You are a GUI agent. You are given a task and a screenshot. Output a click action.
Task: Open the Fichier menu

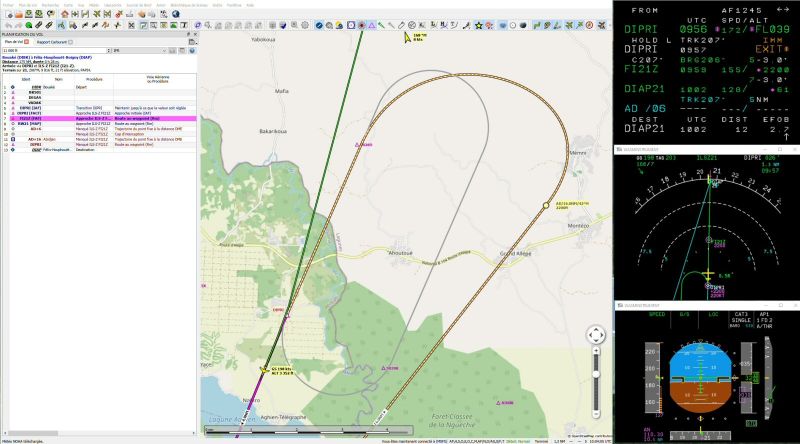pyautogui.click(x=8, y=5)
